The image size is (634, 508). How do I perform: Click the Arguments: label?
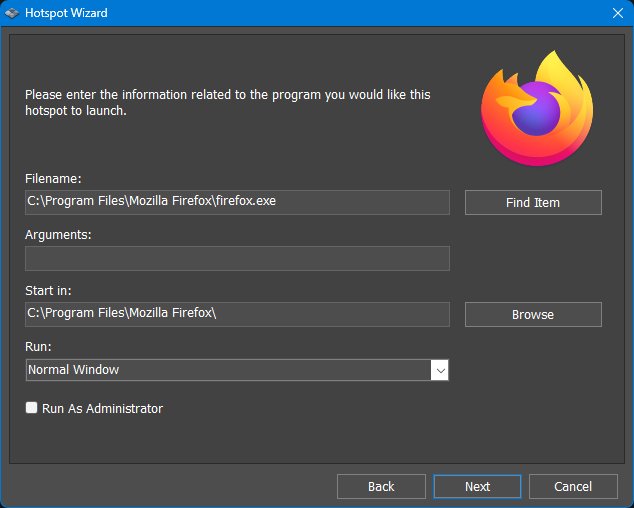tap(58, 235)
